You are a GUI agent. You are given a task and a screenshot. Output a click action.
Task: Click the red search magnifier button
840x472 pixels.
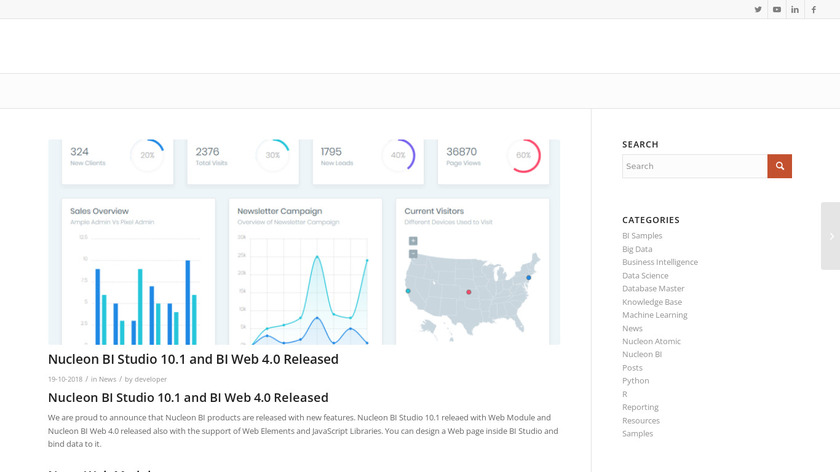[779, 166]
